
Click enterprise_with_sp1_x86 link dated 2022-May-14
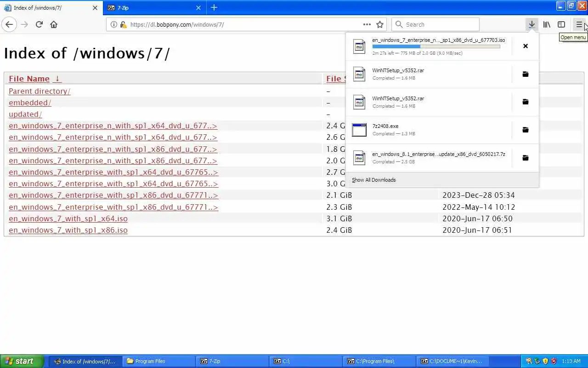113,207
